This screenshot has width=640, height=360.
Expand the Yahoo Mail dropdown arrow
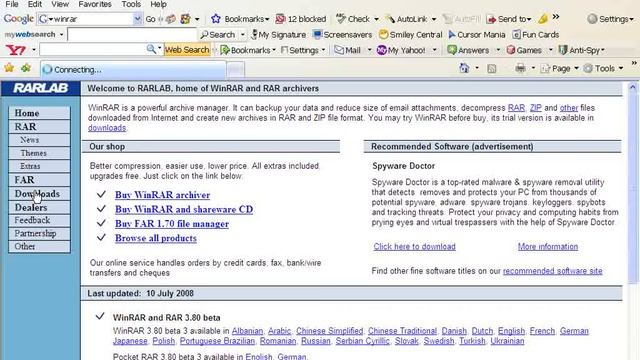click(x=369, y=50)
